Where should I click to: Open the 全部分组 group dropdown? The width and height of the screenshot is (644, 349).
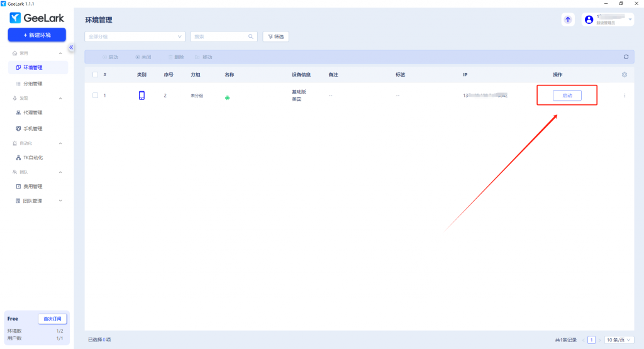135,36
